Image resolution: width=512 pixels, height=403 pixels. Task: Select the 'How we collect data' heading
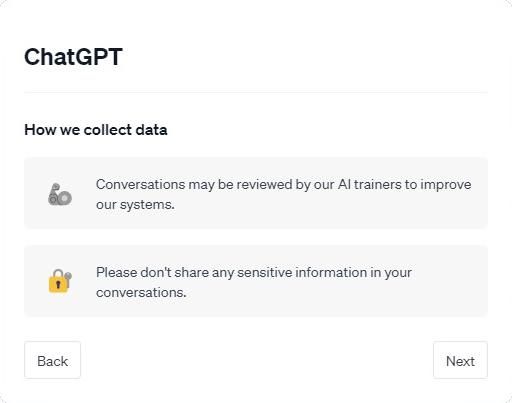pos(96,130)
